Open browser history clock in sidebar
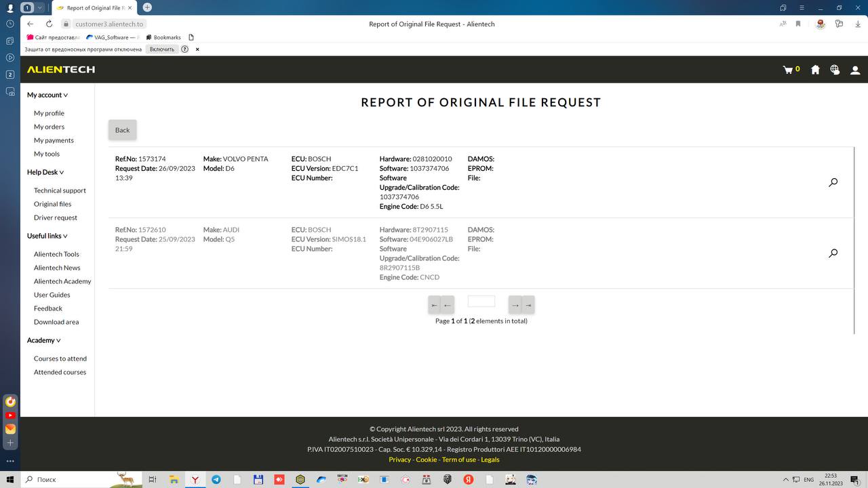Image resolution: width=868 pixels, height=488 pixels. [10, 24]
